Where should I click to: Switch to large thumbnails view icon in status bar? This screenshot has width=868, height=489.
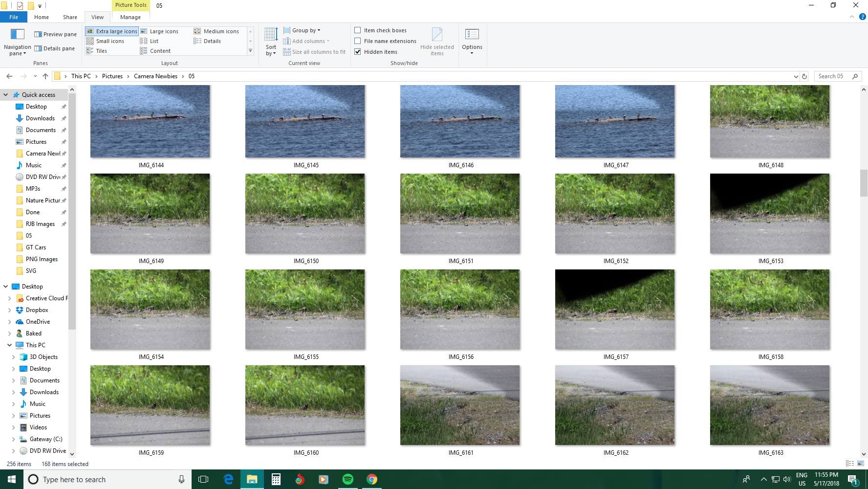860,464
